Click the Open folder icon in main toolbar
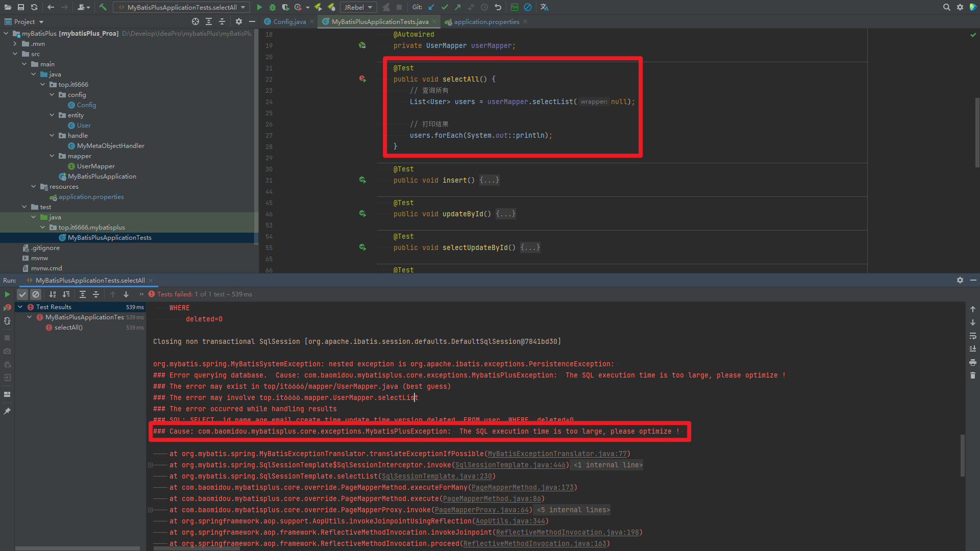This screenshot has width=980, height=551. [x=8, y=7]
